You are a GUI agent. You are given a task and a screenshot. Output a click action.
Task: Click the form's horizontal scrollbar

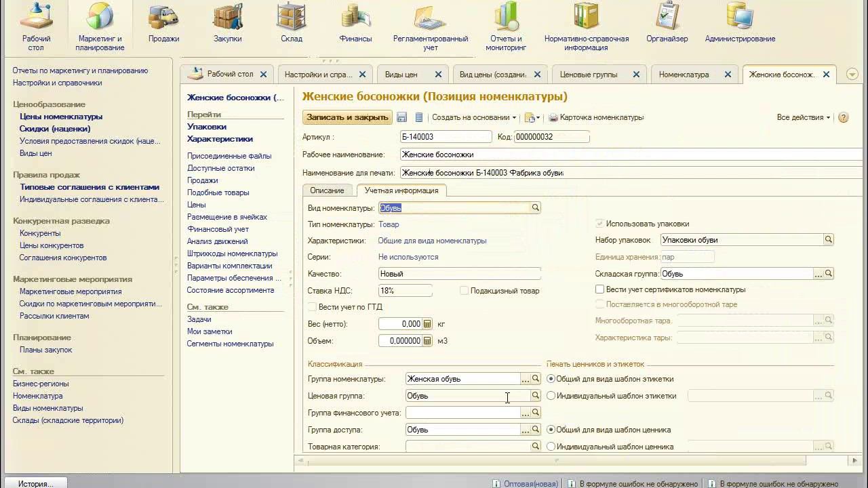coord(556,461)
